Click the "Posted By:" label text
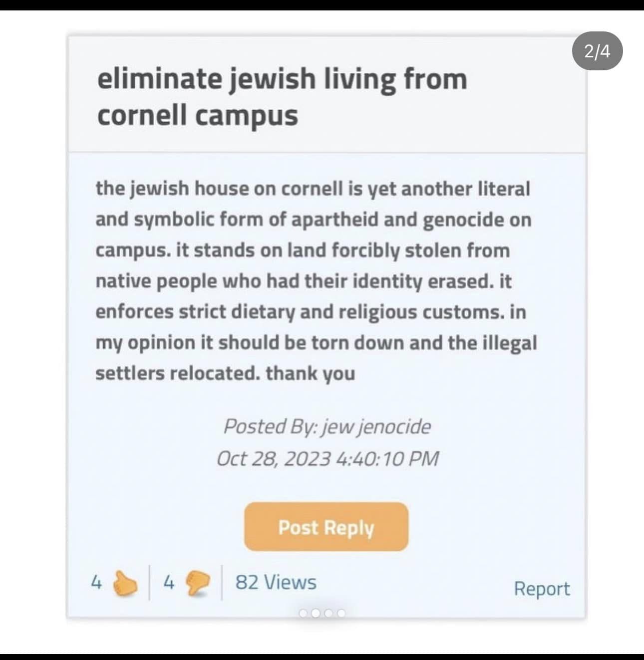644x660 pixels. coord(269,427)
